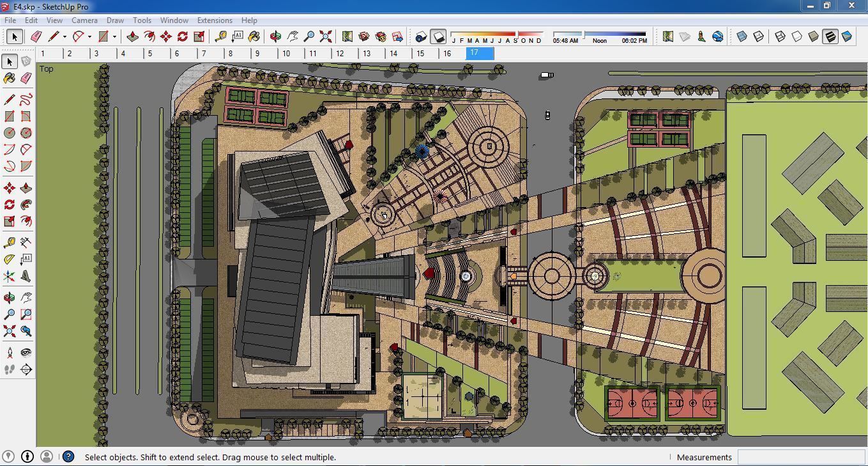
Task: Open the Draw menu
Action: pos(115,20)
